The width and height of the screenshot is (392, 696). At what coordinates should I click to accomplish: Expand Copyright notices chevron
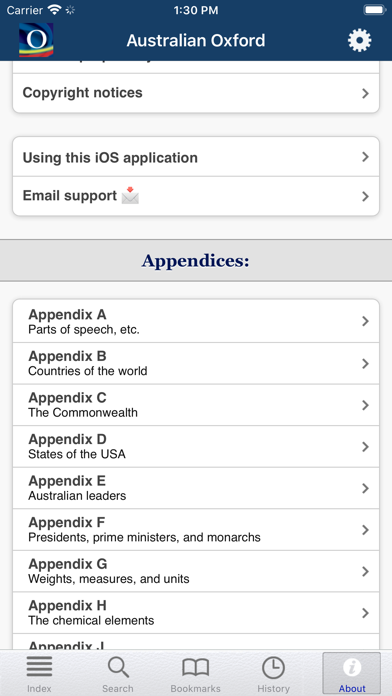(365, 93)
